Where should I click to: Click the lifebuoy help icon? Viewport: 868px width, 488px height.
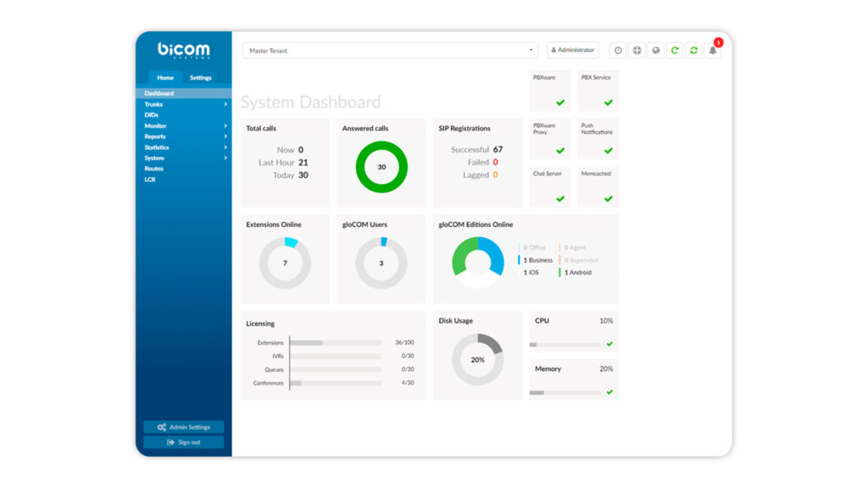tap(637, 51)
